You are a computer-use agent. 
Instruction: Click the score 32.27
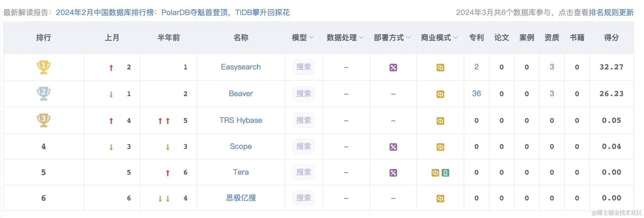612,67
